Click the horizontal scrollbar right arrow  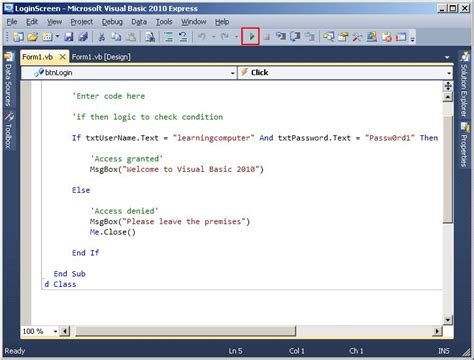[437, 331]
